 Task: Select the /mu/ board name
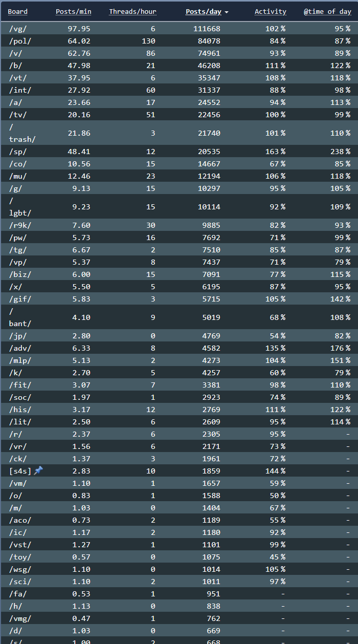(18, 176)
